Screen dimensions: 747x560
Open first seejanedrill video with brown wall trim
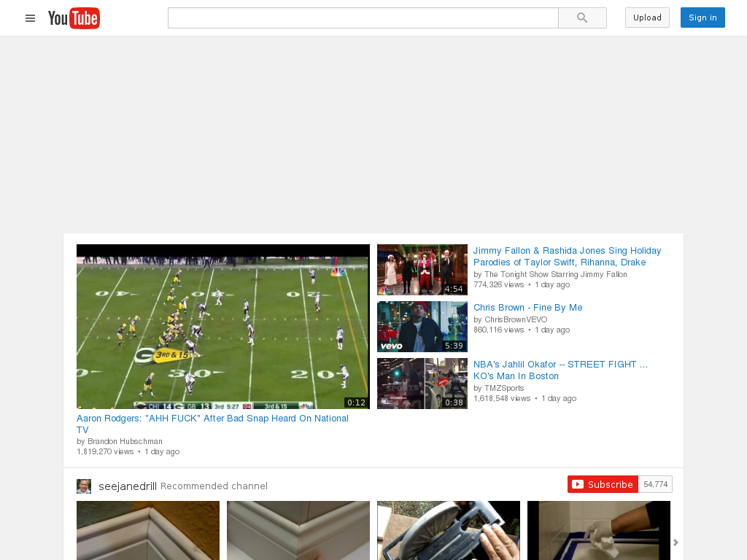pos(148,530)
